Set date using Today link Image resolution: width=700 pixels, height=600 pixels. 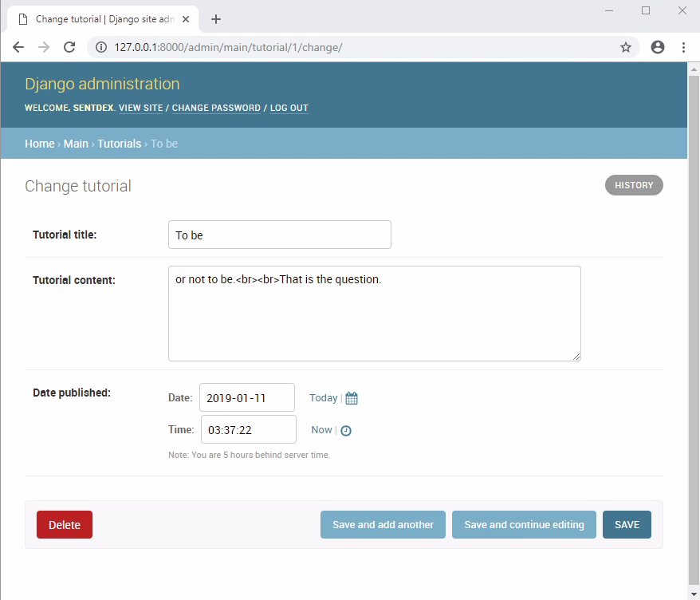click(x=323, y=398)
